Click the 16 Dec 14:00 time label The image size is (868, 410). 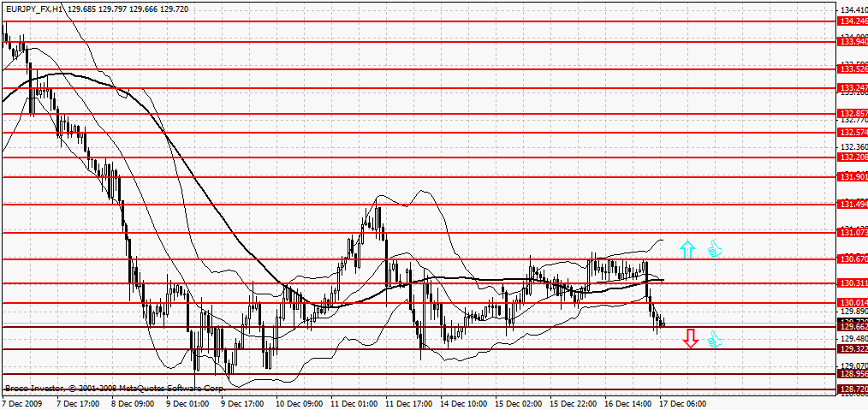628,404
